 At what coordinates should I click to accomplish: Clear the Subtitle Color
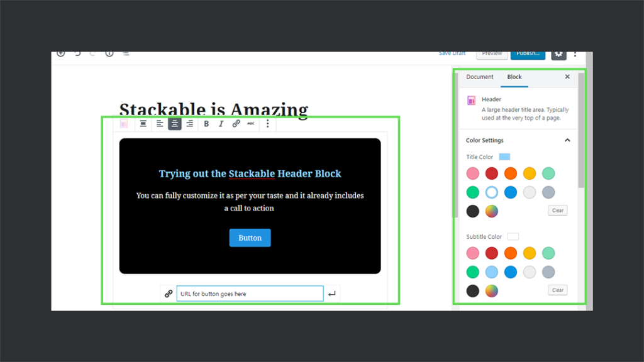coord(557,290)
